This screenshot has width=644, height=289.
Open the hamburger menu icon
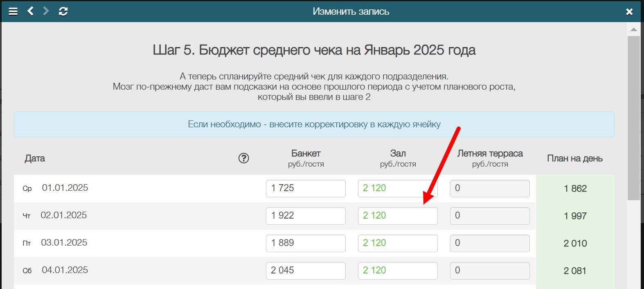13,11
